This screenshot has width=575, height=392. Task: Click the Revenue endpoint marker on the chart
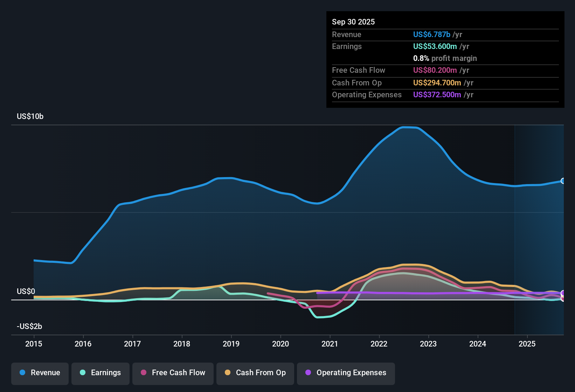pyautogui.click(x=562, y=181)
